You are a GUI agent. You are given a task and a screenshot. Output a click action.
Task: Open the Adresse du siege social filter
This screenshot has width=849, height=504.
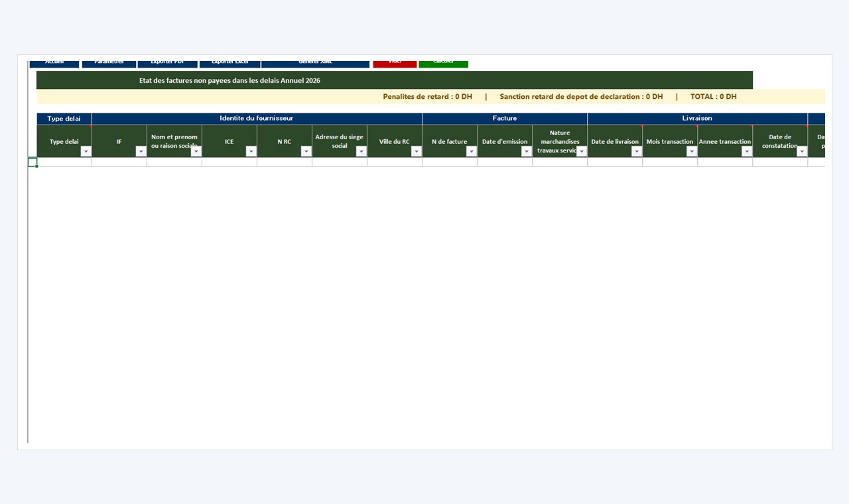361,151
